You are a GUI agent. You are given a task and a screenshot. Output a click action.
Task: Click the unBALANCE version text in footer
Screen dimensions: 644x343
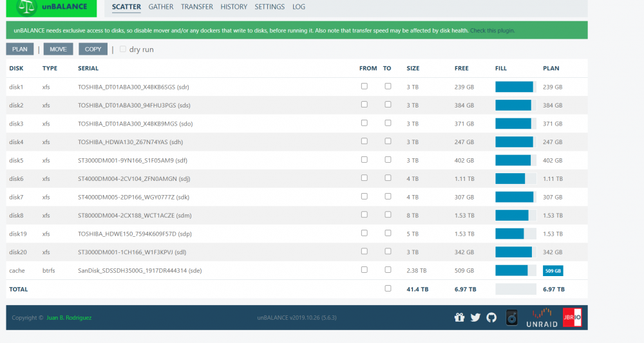(x=297, y=317)
